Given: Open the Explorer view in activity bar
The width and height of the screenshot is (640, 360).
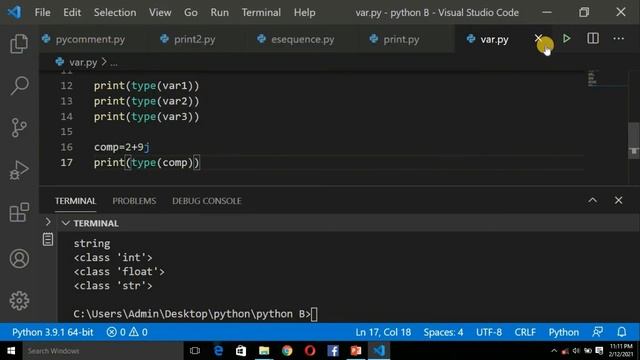Looking at the screenshot, I should [x=19, y=44].
